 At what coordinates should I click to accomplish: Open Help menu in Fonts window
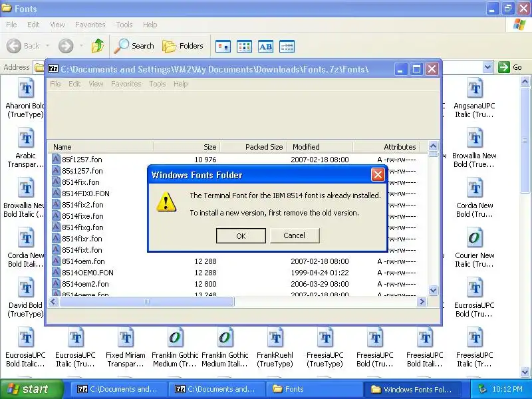(150, 25)
